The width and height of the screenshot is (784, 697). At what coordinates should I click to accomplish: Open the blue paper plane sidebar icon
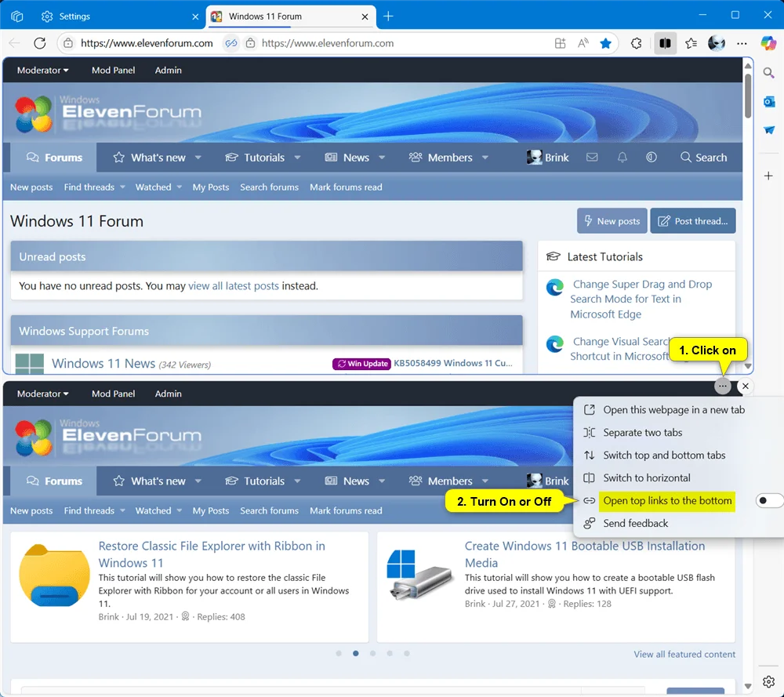(768, 130)
